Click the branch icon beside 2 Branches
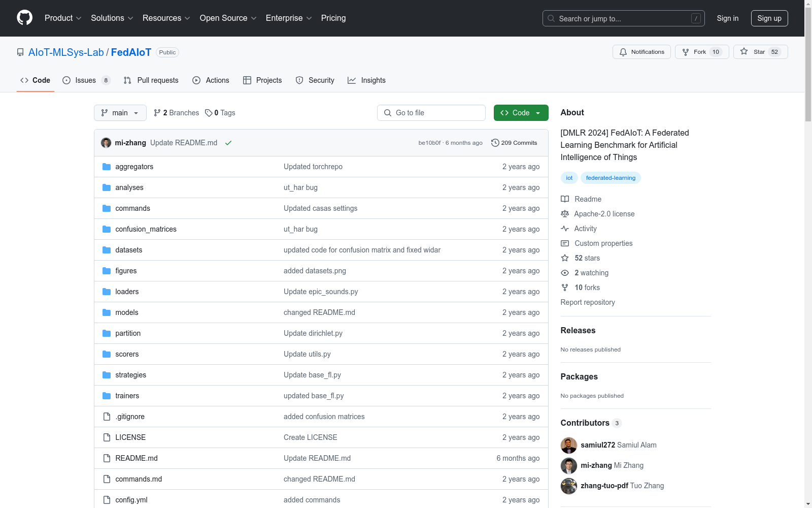Screen dimensions: 812x508 pos(157,113)
